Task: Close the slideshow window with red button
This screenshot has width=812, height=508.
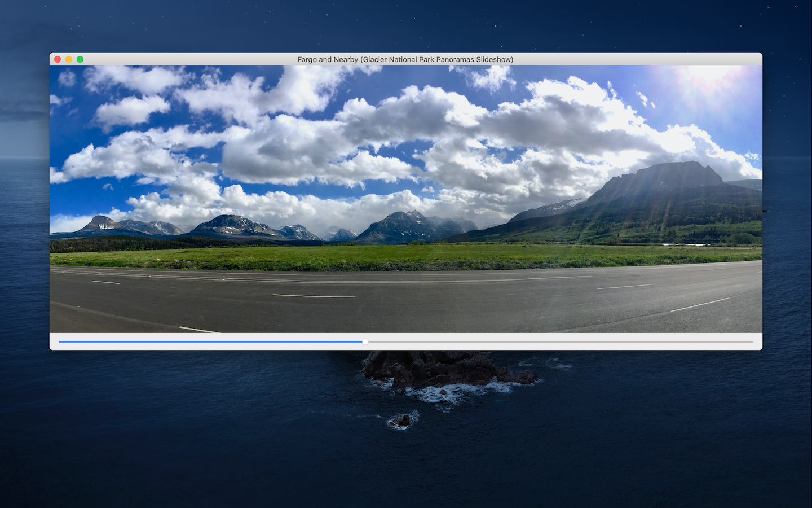Action: [58, 59]
